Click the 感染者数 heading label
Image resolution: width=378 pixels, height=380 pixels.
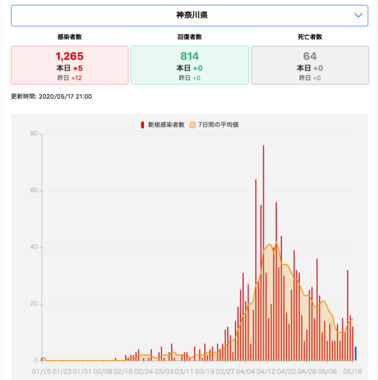click(70, 37)
